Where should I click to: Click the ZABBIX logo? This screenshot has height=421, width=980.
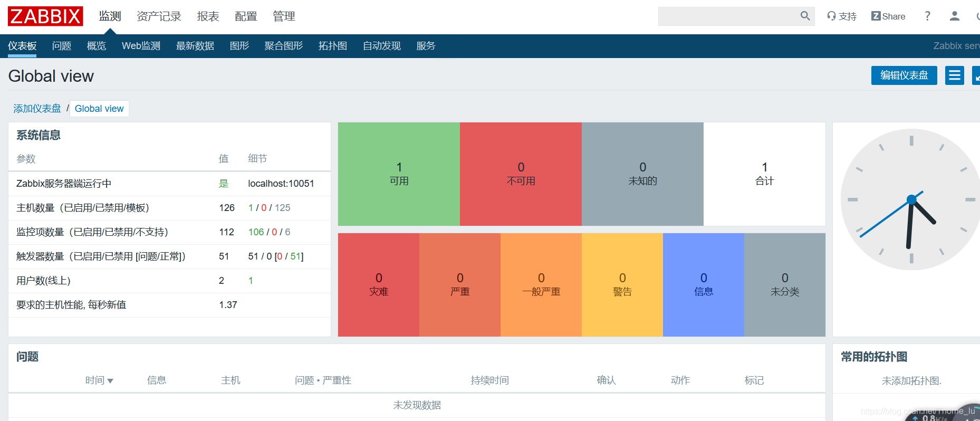point(45,16)
